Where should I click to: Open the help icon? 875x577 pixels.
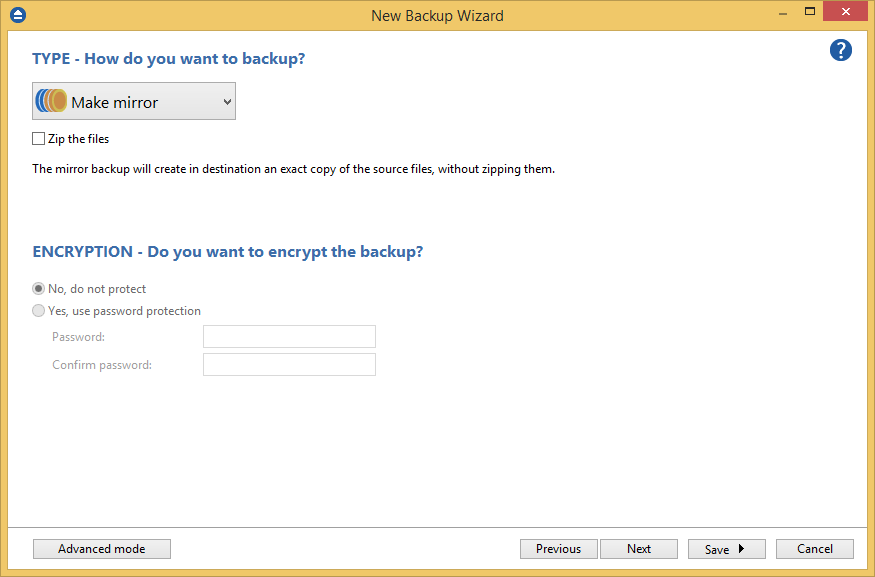(x=840, y=50)
